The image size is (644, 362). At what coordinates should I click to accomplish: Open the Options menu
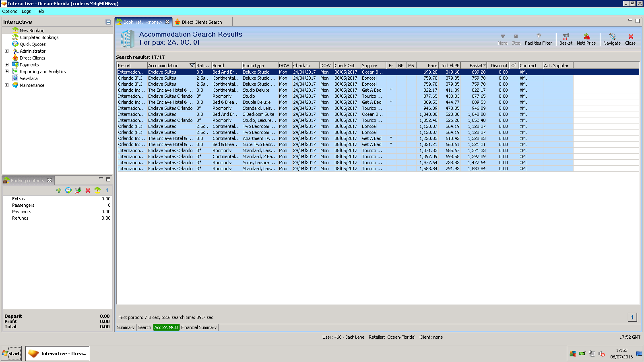pos(10,11)
